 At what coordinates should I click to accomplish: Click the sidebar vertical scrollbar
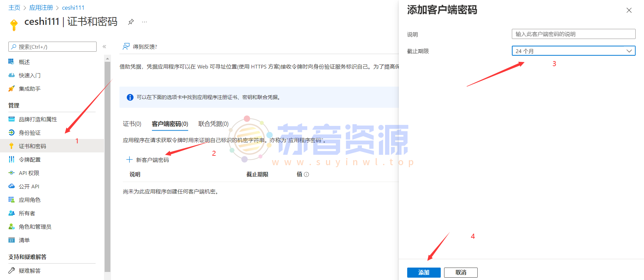107,166
